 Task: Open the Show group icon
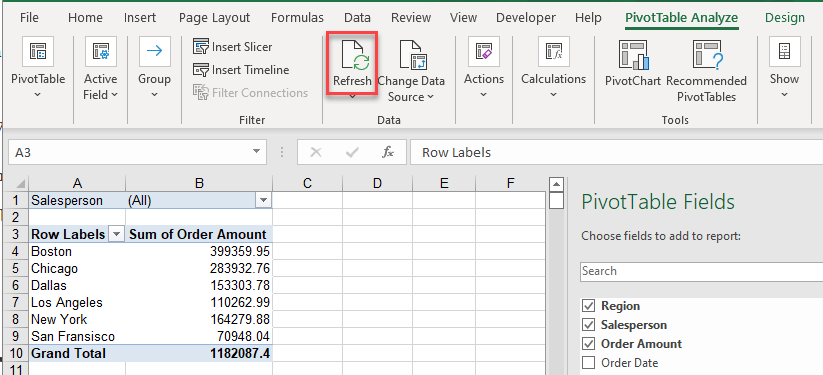point(785,51)
